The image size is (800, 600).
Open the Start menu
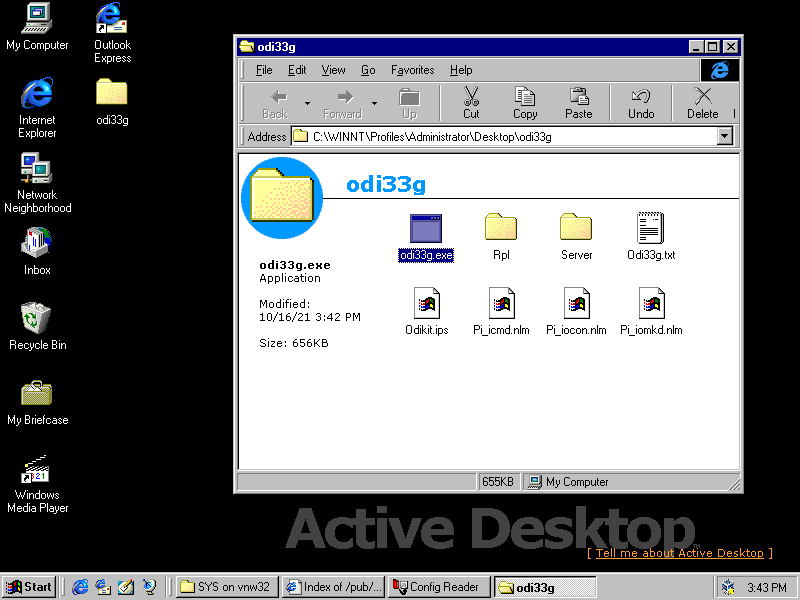pyautogui.click(x=30, y=587)
